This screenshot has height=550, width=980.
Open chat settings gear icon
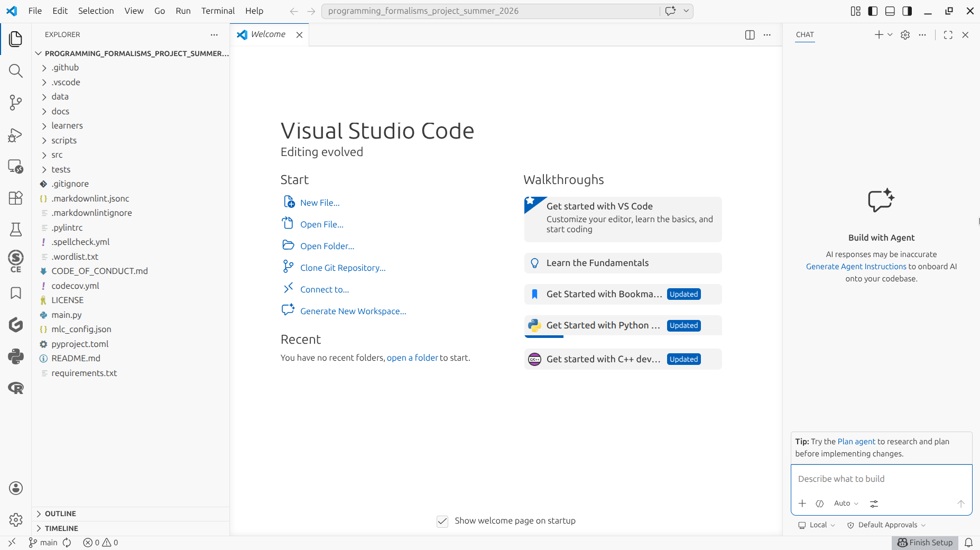(x=905, y=35)
